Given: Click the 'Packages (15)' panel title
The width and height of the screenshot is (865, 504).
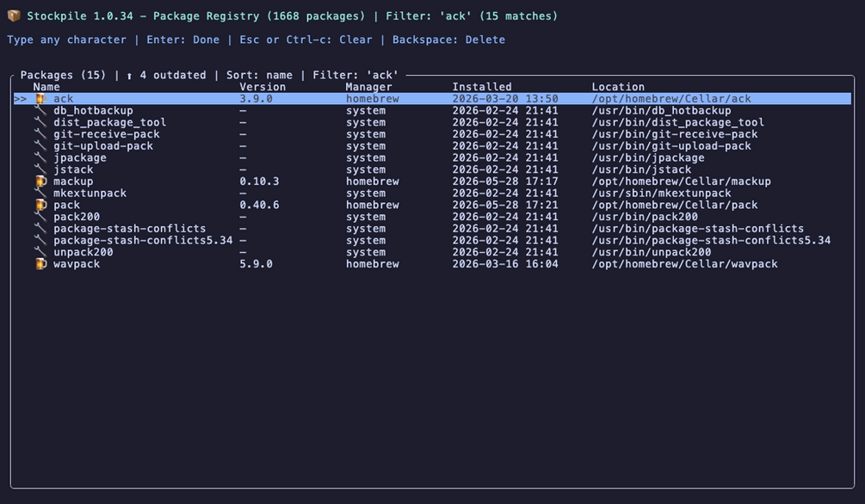Looking at the screenshot, I should (64, 75).
